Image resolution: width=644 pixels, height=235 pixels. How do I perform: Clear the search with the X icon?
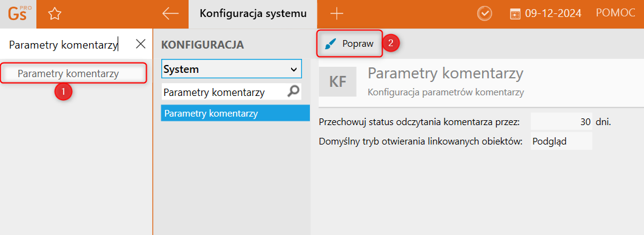[141, 44]
